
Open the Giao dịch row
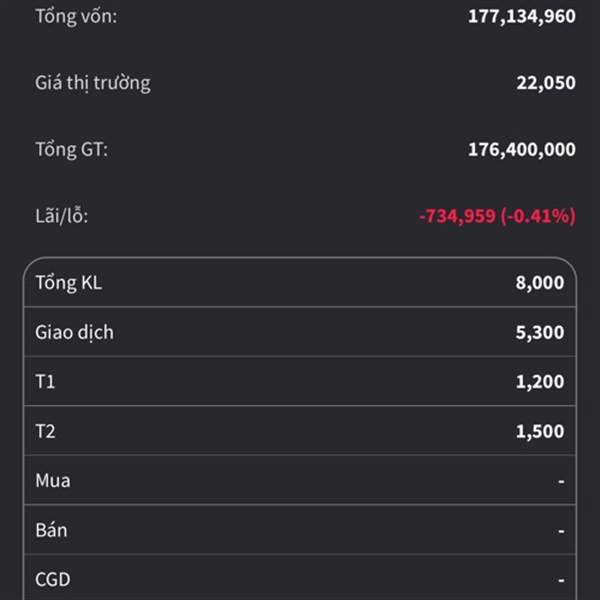tap(300, 332)
